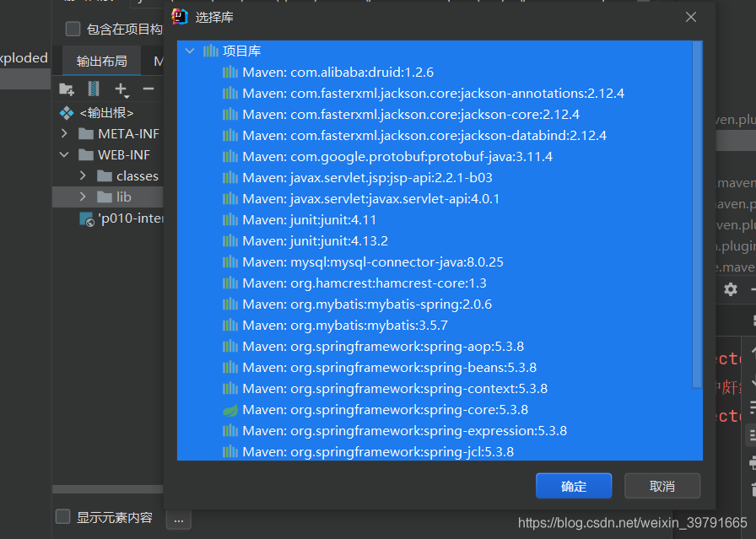Select the spring-jcl:5.3.8 library

click(x=378, y=452)
